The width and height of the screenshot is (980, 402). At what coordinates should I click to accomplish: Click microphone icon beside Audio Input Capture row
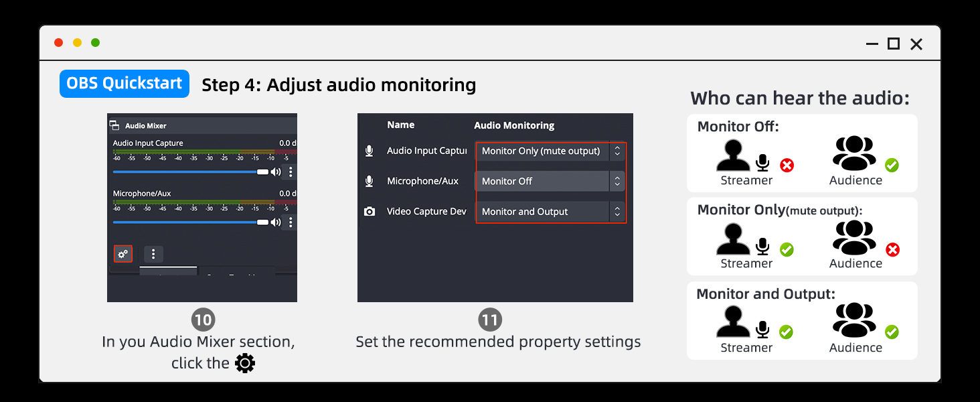[x=369, y=151]
